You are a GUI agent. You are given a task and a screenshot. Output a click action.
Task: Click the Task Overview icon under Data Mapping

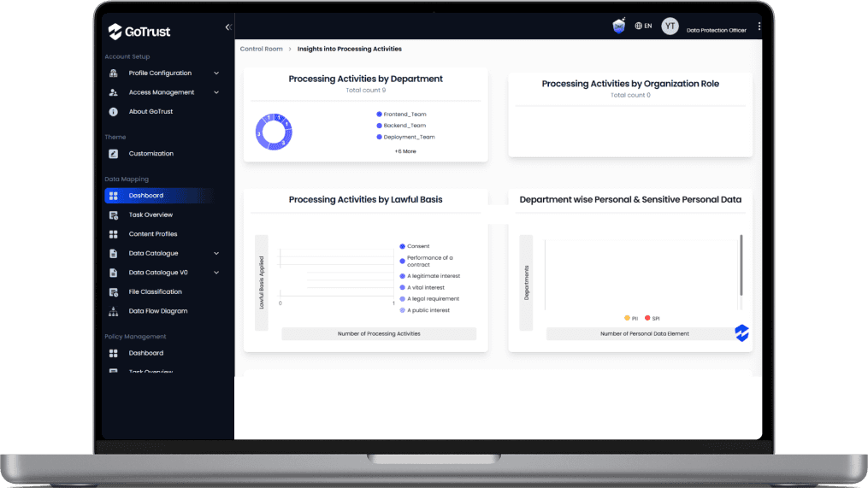point(114,215)
